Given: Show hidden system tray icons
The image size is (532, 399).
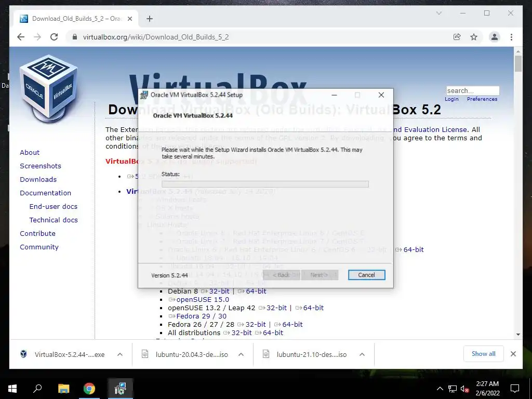Looking at the screenshot, I should click(440, 389).
